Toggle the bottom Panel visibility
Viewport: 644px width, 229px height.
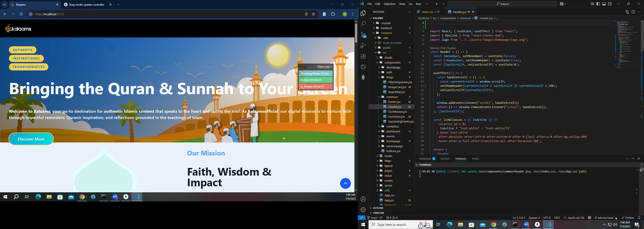pos(604,4)
